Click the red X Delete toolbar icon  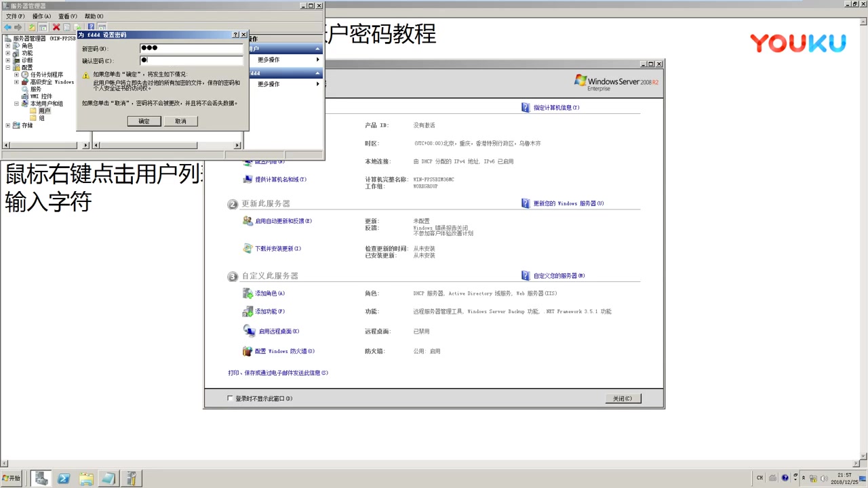point(56,27)
